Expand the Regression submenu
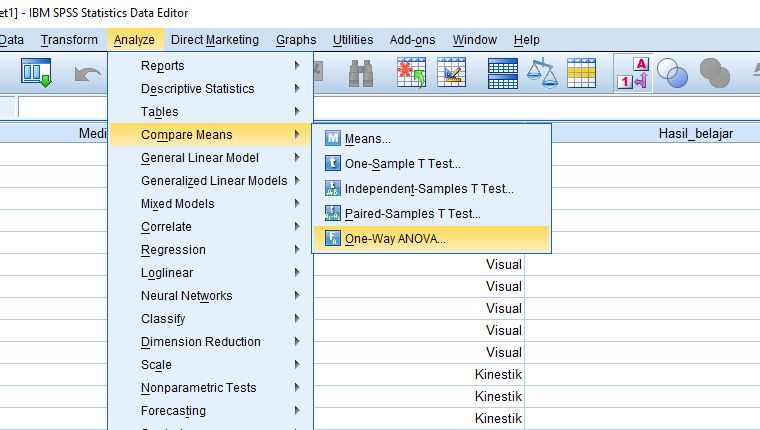This screenshot has height=430, width=760. tap(210, 250)
